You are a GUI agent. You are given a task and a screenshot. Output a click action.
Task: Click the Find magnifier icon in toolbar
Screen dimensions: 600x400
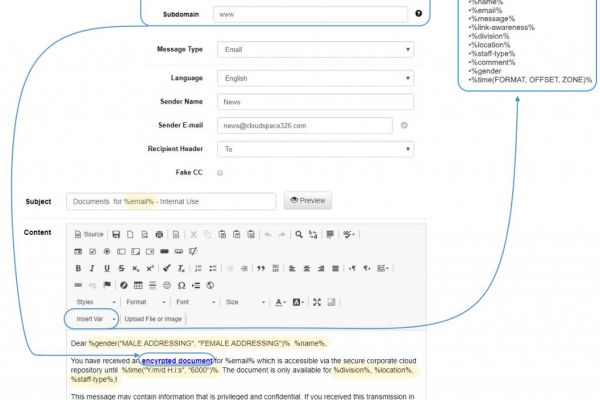tap(298, 234)
